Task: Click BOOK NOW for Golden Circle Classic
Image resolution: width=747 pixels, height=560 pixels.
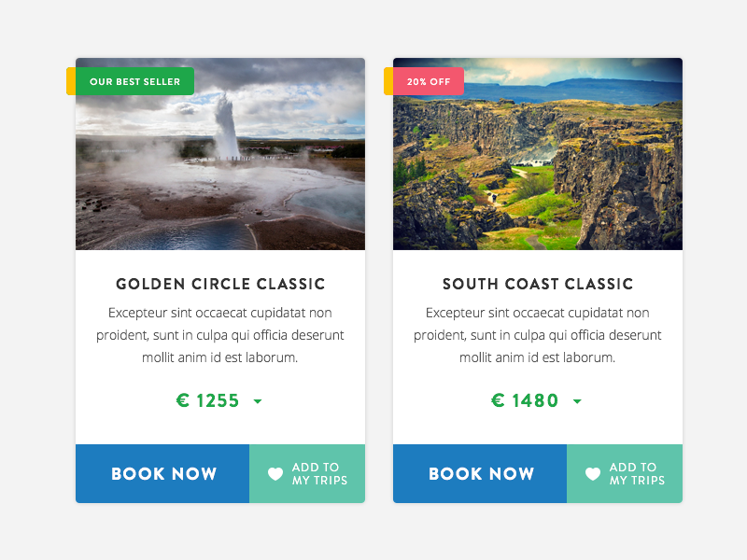Action: pos(162,473)
